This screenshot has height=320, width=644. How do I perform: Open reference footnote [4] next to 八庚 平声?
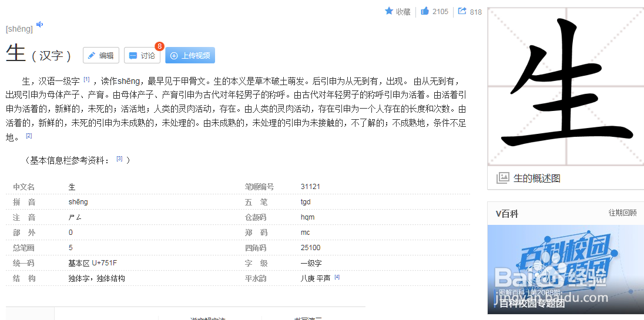[x=337, y=277]
